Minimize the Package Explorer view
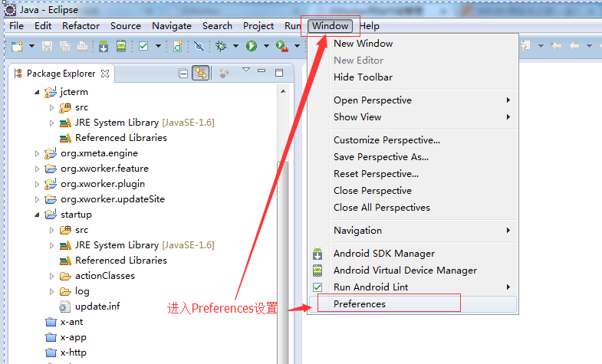602x364 pixels. (262, 71)
